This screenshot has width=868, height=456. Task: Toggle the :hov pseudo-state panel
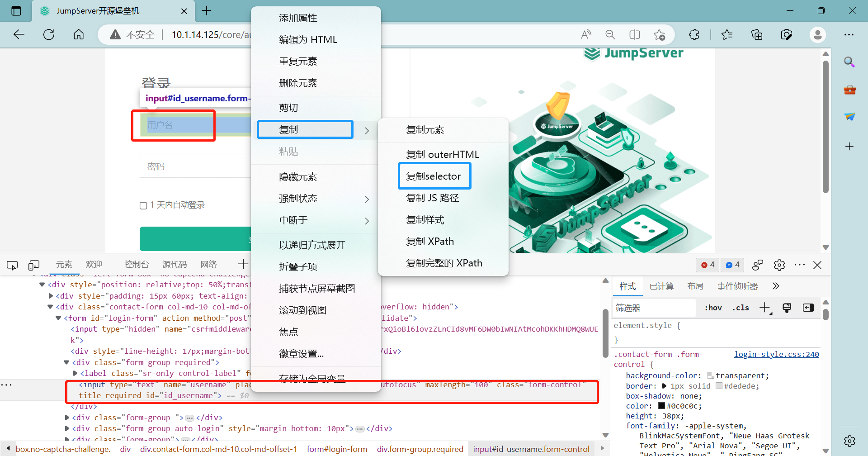point(712,308)
